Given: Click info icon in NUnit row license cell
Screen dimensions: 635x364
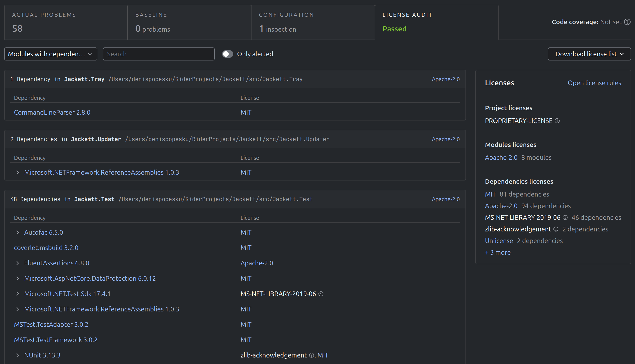Looking at the screenshot, I should click(x=311, y=355).
